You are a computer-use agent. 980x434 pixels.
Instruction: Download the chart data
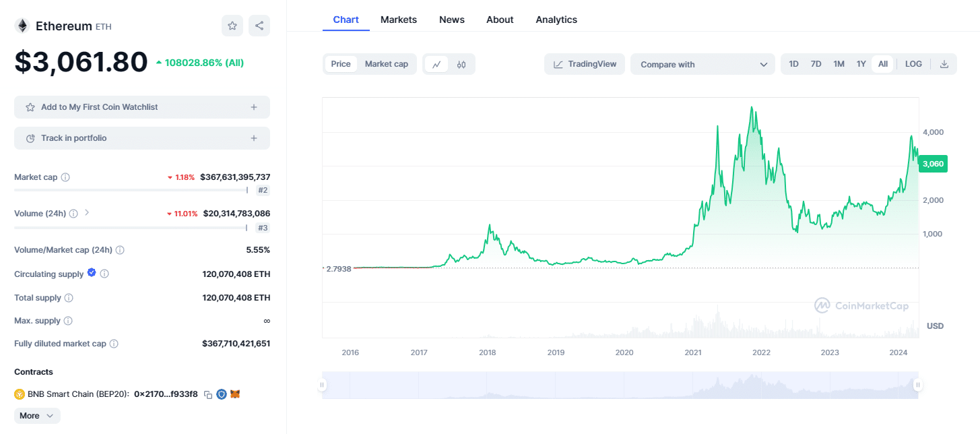944,64
